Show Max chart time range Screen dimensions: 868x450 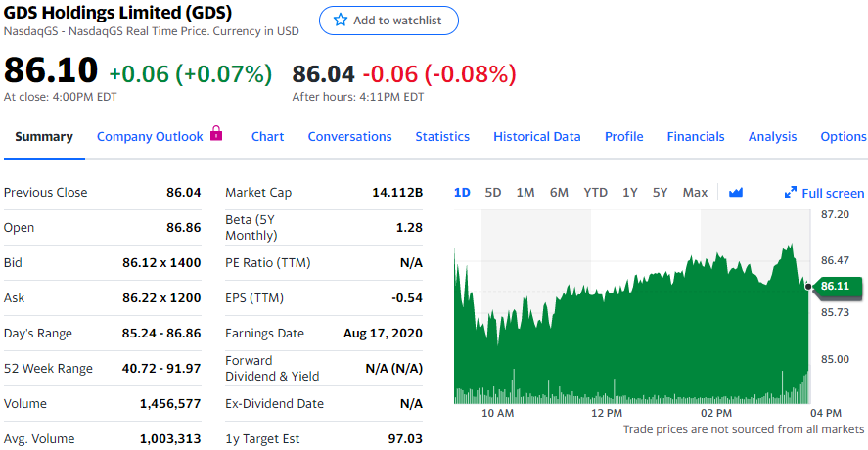tap(695, 193)
